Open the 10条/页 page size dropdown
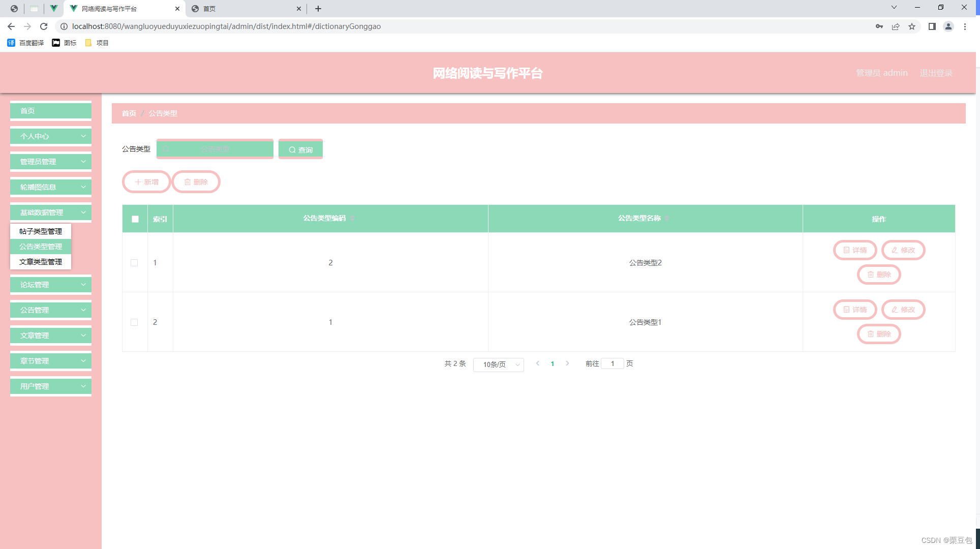Viewport: 980px width, 549px height. (498, 364)
